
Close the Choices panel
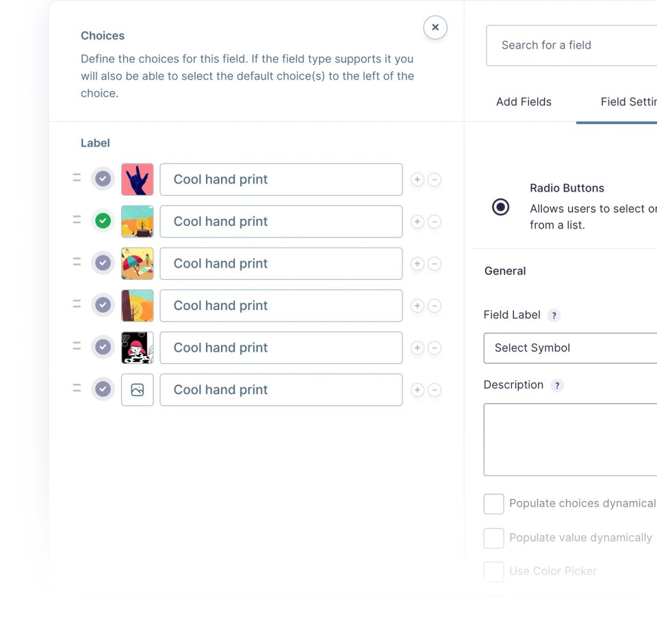click(x=435, y=27)
